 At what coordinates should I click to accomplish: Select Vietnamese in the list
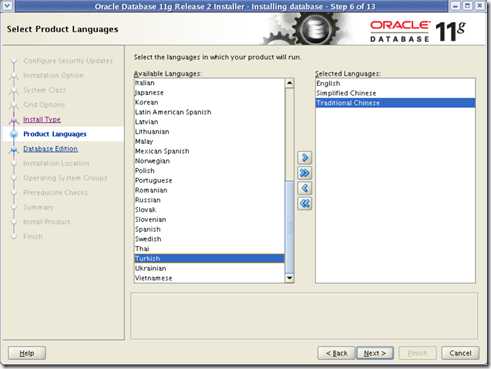[x=209, y=278]
